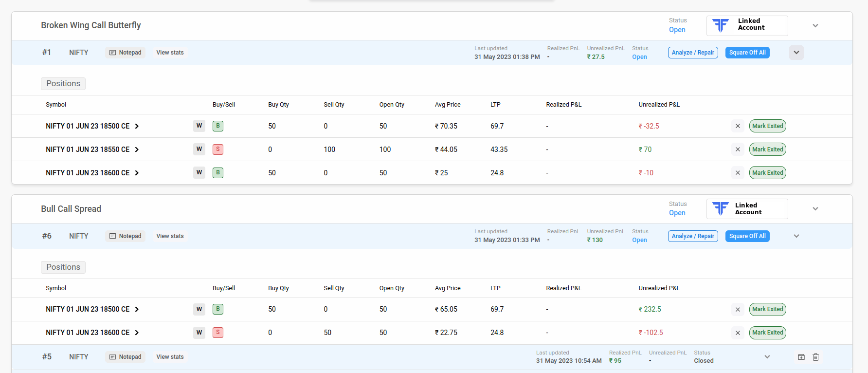Open 18500 CE details arrow in Bull Call Spread
868x373 pixels.
tap(137, 309)
